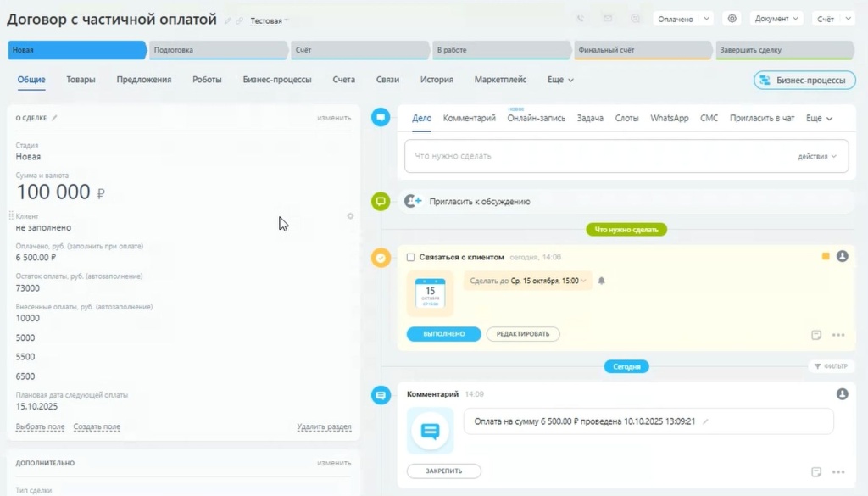Viewport: 868px width, 496px height.
Task: Open the Комментарий tab in timeline
Action: coord(469,119)
